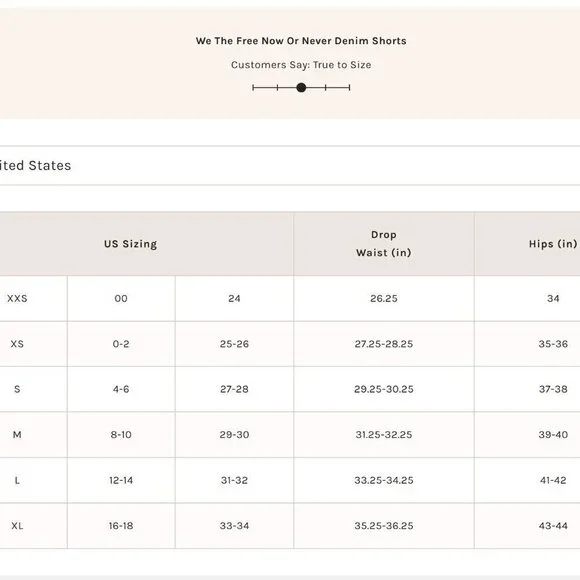
Task: Click the Drop Waist (in) column header
Action: (384, 244)
